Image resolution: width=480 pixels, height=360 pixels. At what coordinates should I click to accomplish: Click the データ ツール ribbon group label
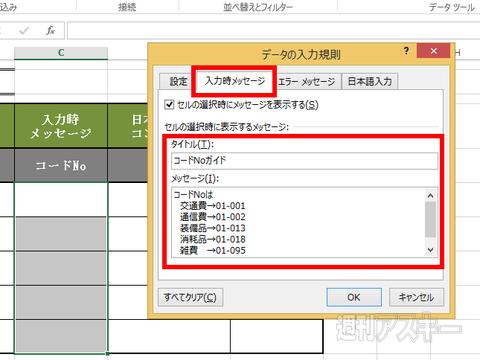[451, 7]
